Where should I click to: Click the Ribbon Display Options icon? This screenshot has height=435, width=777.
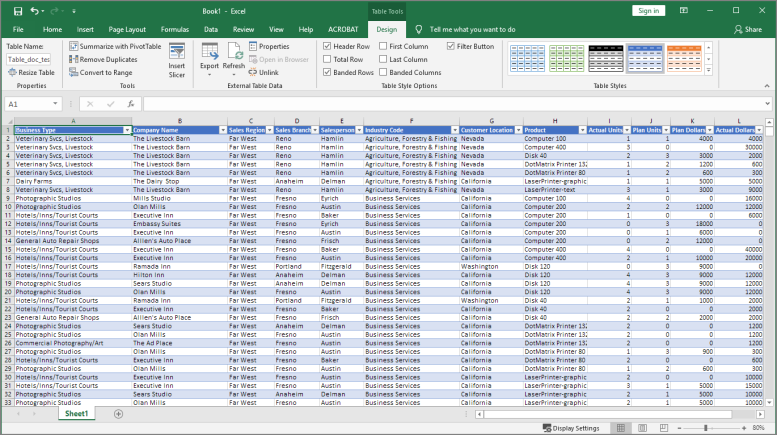coord(684,10)
